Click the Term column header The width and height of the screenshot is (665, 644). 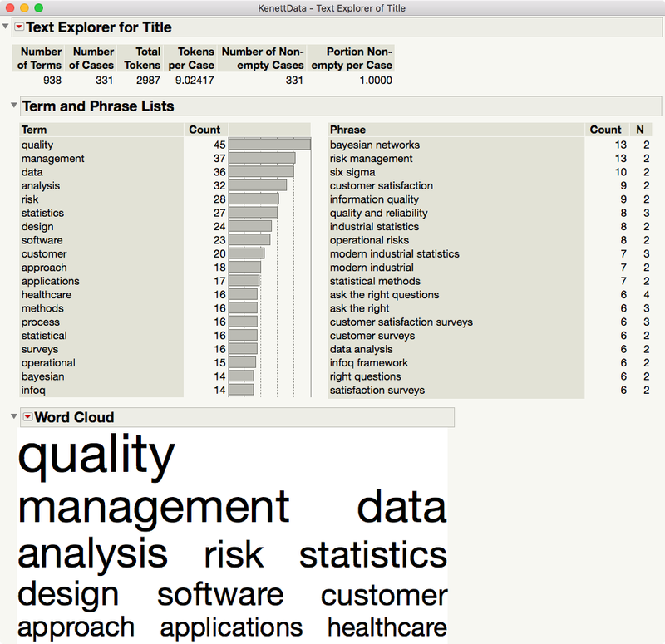point(34,130)
